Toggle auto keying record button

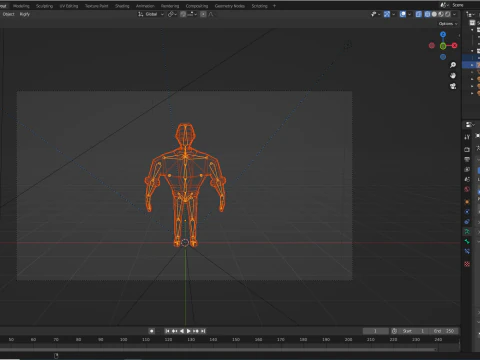point(152,331)
